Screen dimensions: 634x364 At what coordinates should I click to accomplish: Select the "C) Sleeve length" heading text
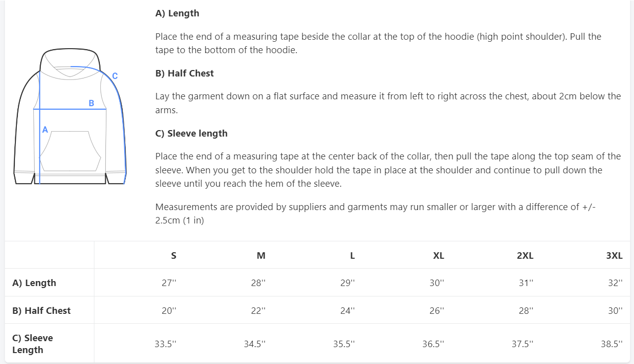coord(191,133)
